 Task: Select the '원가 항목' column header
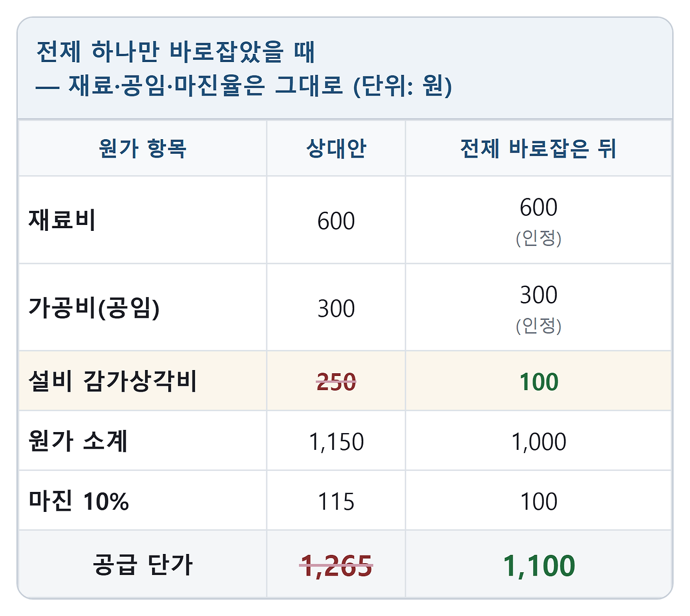point(143,148)
